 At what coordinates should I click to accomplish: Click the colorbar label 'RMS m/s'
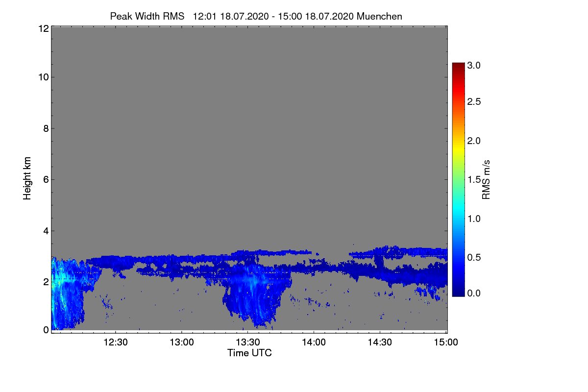coord(486,180)
